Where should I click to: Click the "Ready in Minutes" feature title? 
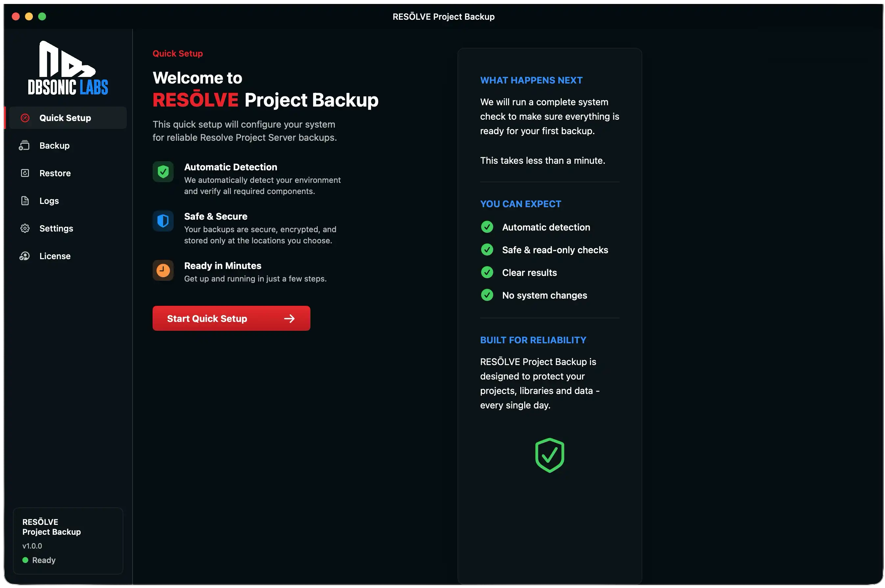click(x=223, y=265)
